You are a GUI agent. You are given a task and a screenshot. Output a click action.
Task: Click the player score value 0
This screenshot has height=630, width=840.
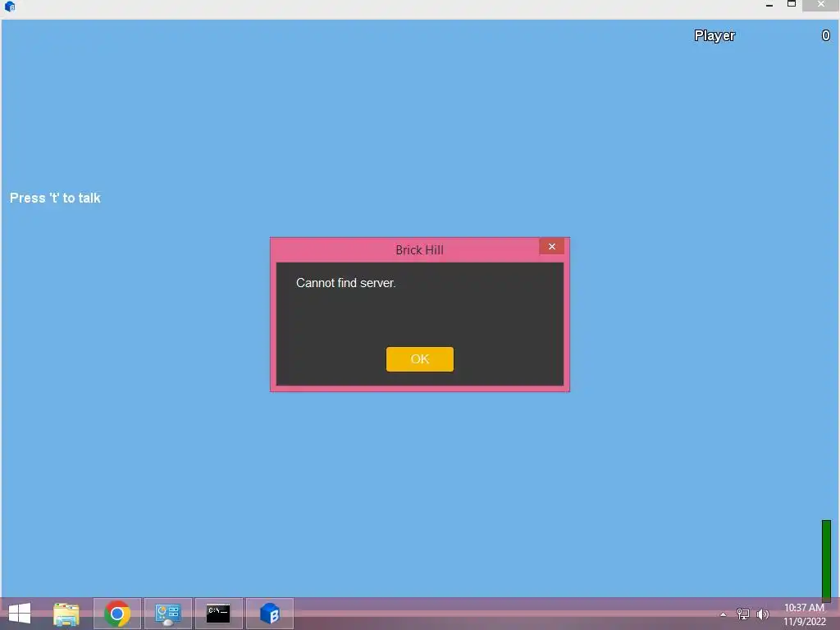(x=825, y=35)
